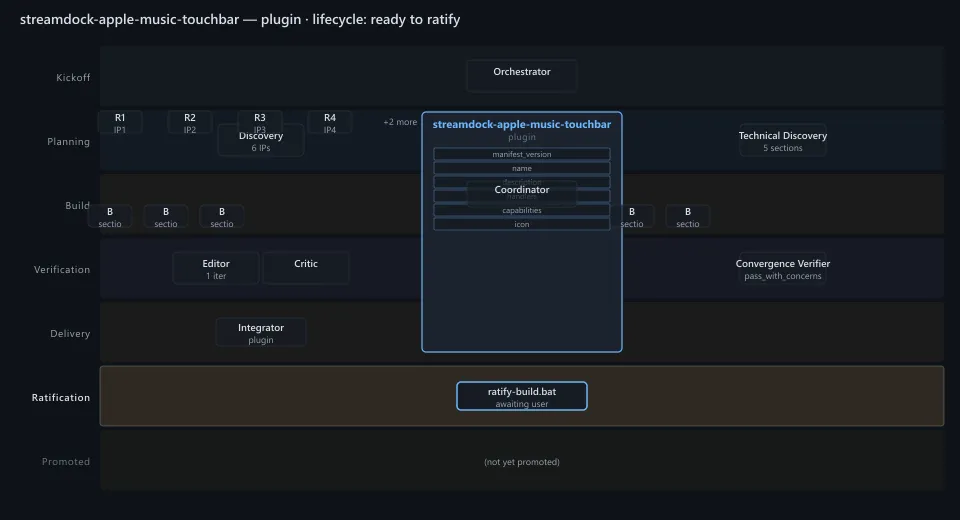Select the Integrator plugin node
The height and width of the screenshot is (520, 960).
click(261, 333)
